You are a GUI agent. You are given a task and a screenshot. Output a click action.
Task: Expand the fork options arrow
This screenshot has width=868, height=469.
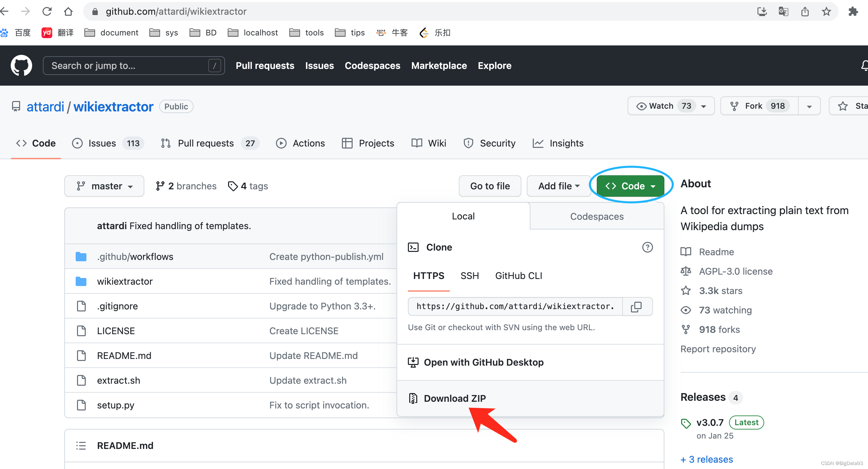coord(809,106)
